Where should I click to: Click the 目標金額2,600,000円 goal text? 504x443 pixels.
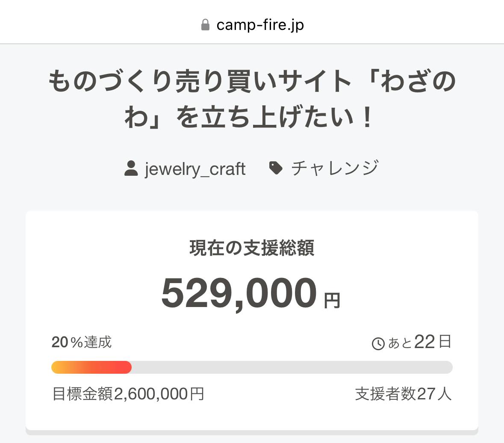point(128,394)
